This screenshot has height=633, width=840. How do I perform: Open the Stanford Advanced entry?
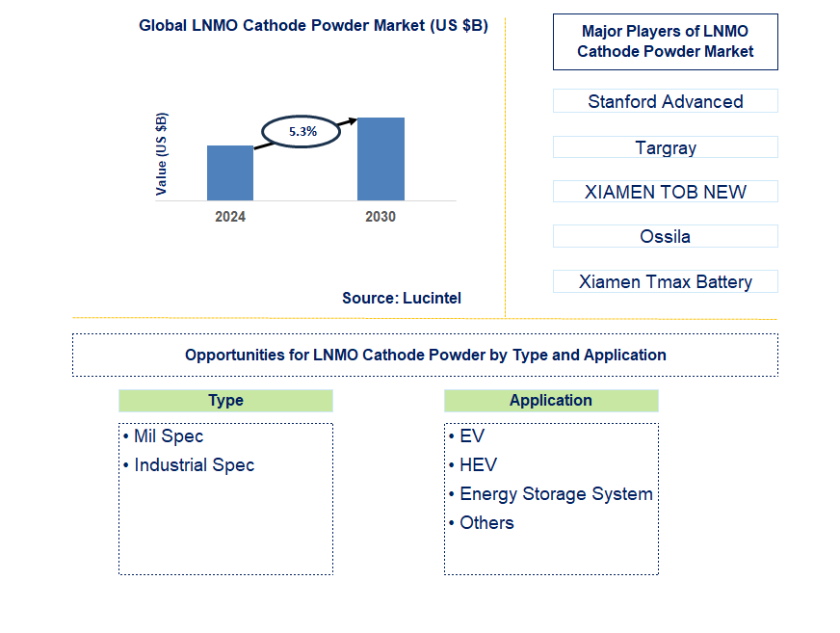(x=665, y=100)
